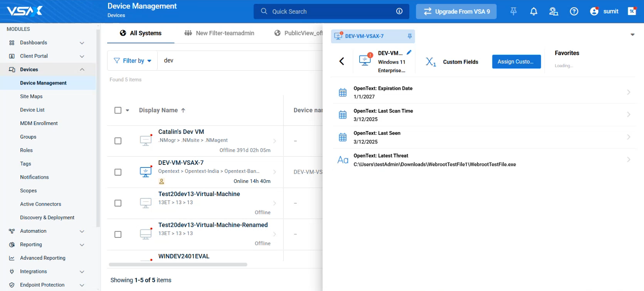This screenshot has width=644, height=291.
Task: Click the Display Name column header
Action: point(158,110)
